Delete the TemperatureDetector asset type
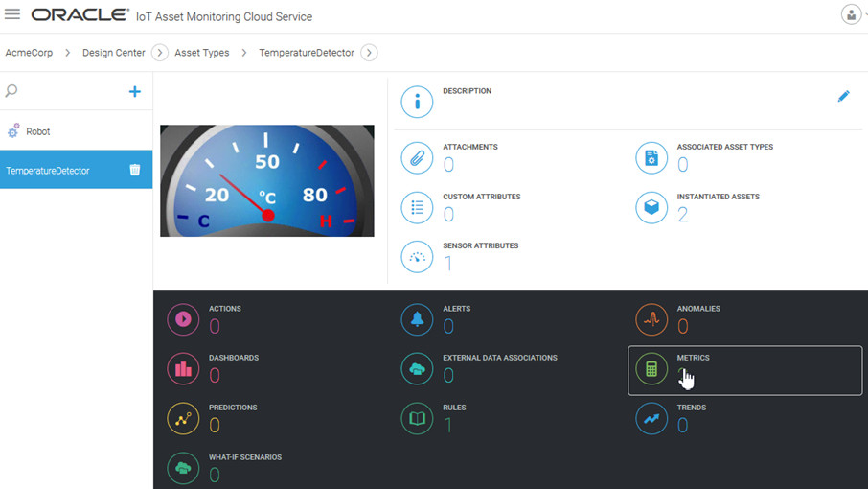Viewport: 868px width, 489px height. [x=134, y=170]
